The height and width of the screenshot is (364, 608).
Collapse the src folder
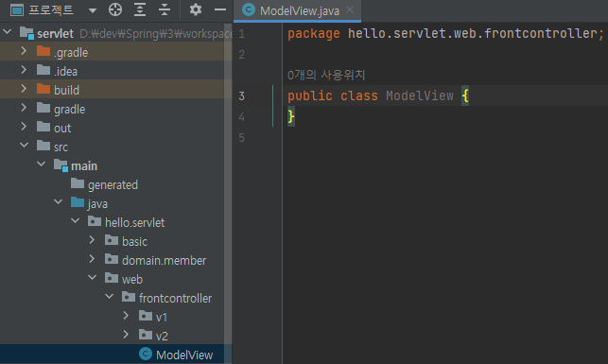(24, 146)
